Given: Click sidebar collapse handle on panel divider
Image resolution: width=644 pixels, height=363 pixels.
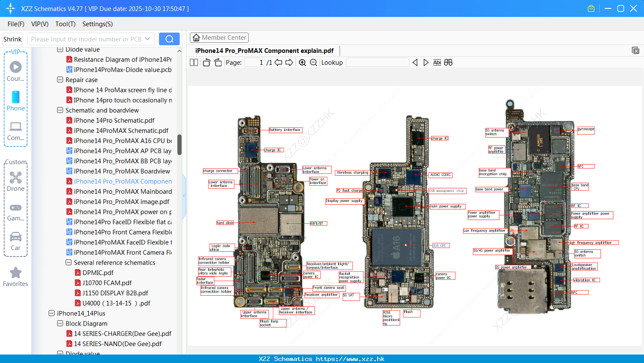Looking at the screenshot, I should (184, 195).
